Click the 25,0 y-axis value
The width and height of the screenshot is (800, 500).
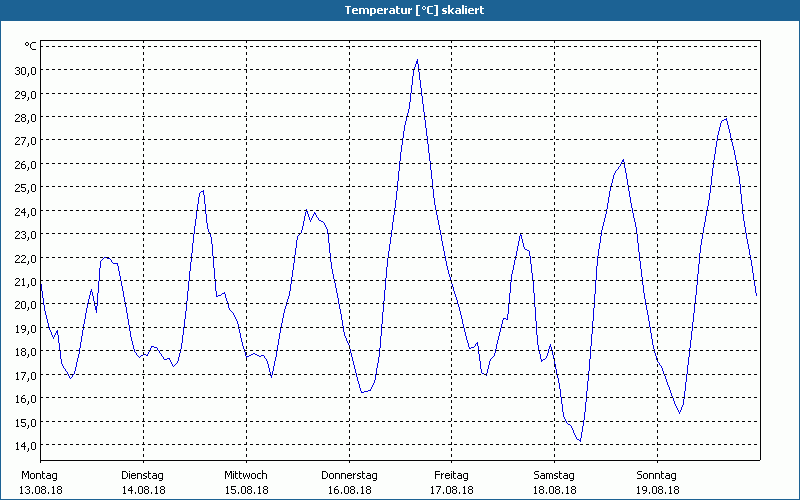pos(25,187)
